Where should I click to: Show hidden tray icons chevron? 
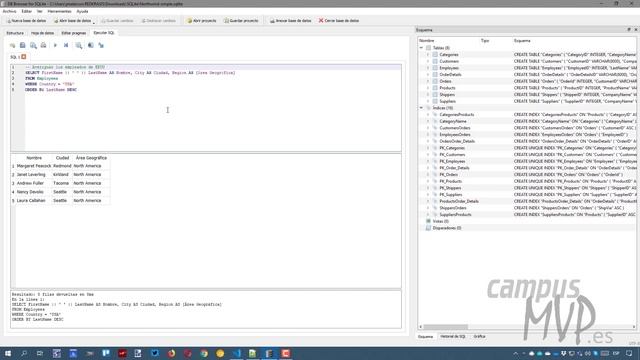516,353
